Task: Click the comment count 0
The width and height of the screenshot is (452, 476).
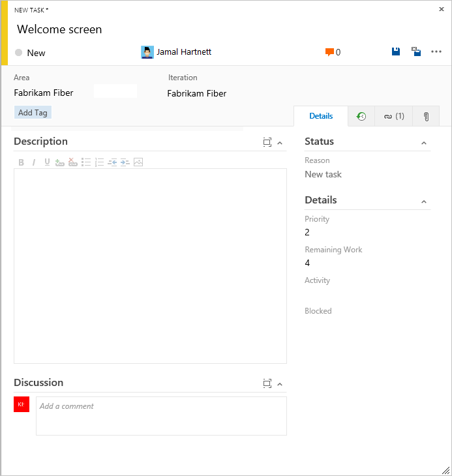Action: [338, 53]
